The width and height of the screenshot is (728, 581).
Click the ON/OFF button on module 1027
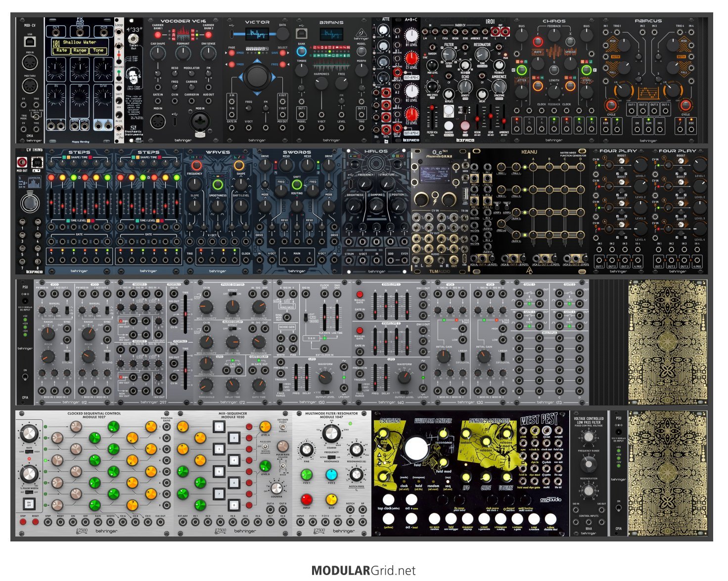[x=29, y=504]
